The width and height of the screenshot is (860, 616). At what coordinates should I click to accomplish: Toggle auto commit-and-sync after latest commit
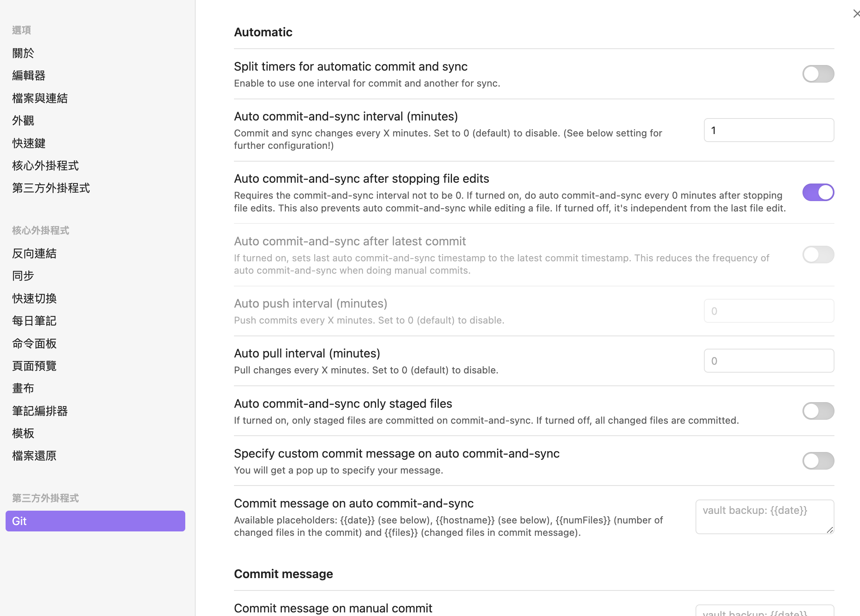(x=818, y=255)
